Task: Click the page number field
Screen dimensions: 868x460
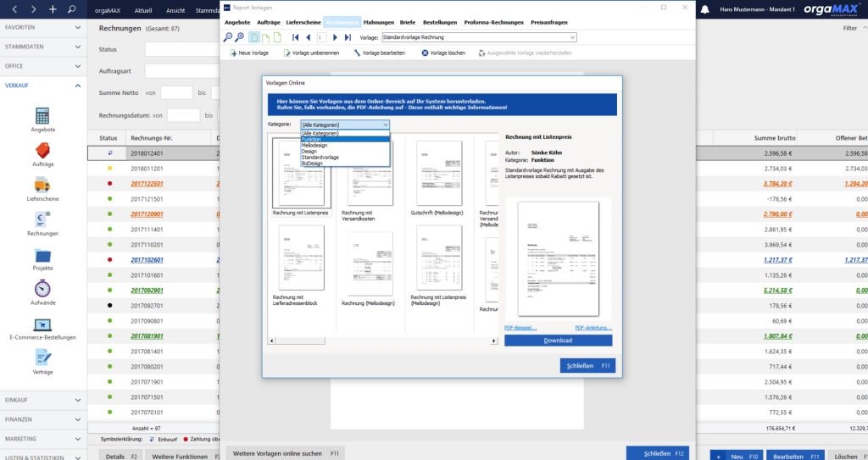Action: coord(321,37)
